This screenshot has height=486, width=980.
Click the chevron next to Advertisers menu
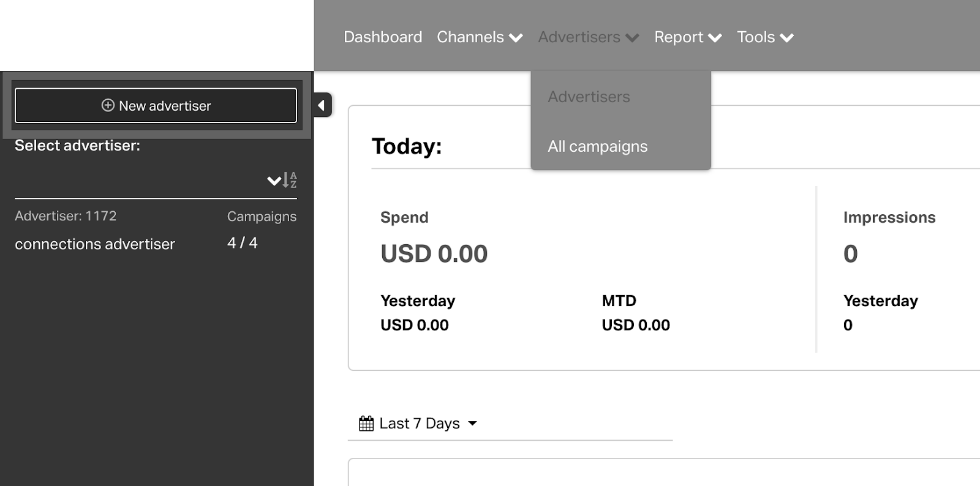pos(631,38)
